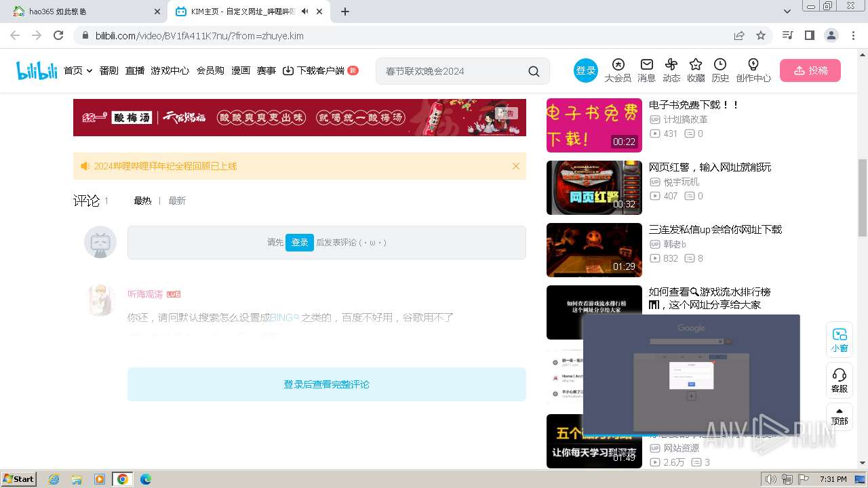868x488 pixels.
Task: Open the 番剧 nav item
Action: point(109,70)
